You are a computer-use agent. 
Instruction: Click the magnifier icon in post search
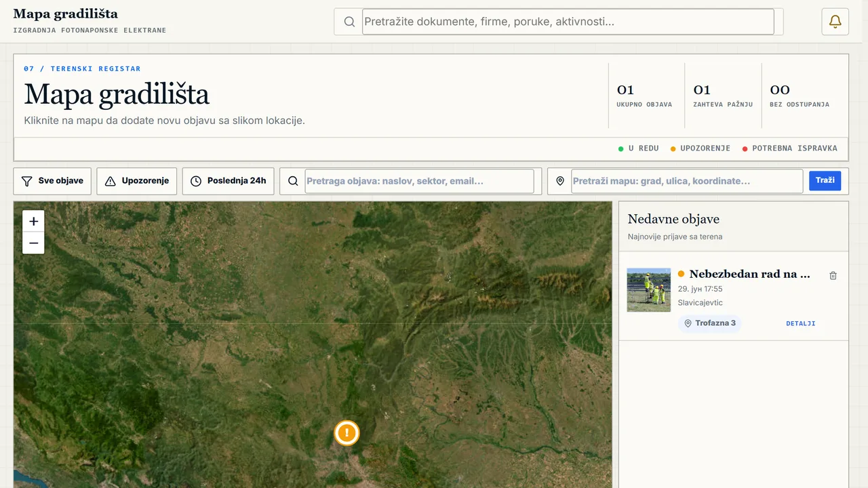tap(293, 181)
